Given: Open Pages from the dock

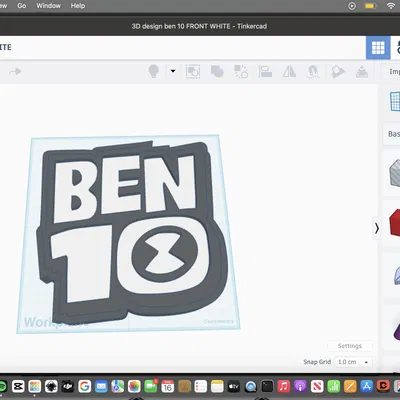Looking at the screenshot, I should 350,386.
